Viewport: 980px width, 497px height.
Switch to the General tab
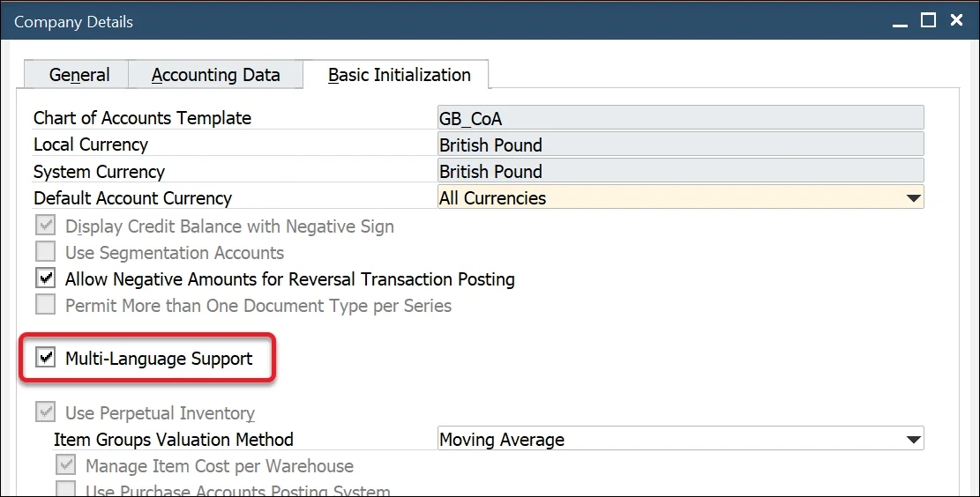(79, 75)
